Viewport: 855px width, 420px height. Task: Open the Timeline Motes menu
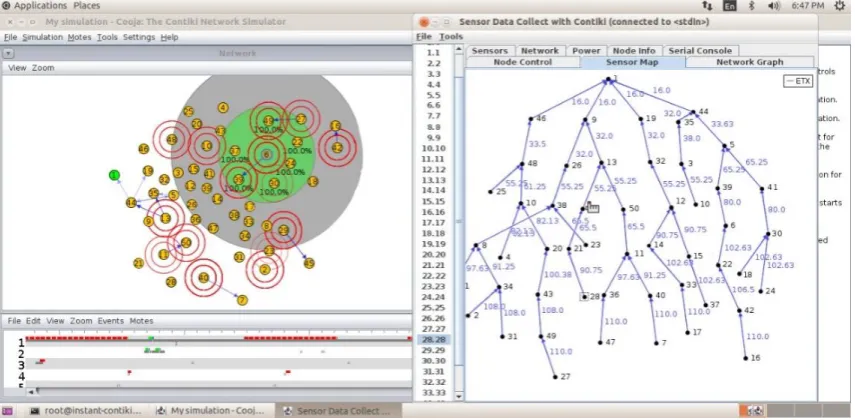[141, 321]
